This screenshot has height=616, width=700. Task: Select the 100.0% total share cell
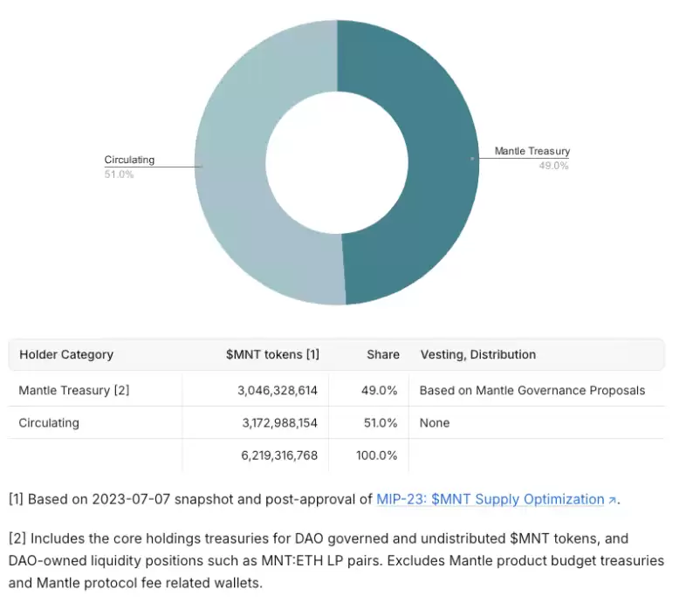point(376,455)
